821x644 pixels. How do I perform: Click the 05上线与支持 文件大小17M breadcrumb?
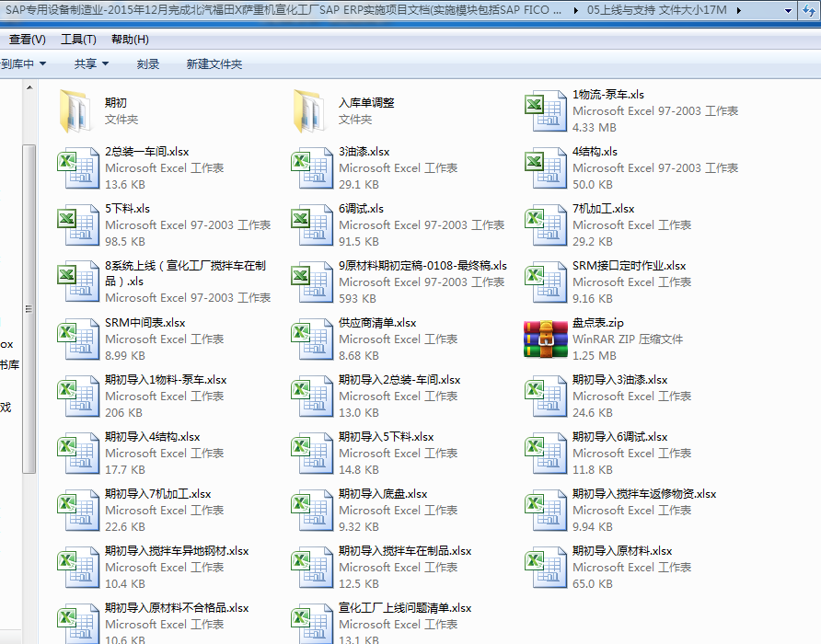coord(656,10)
